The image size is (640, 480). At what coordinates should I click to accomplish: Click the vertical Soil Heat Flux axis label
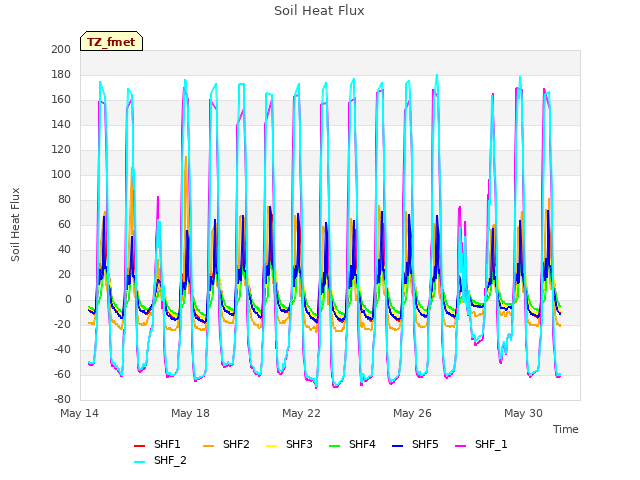click(x=15, y=225)
